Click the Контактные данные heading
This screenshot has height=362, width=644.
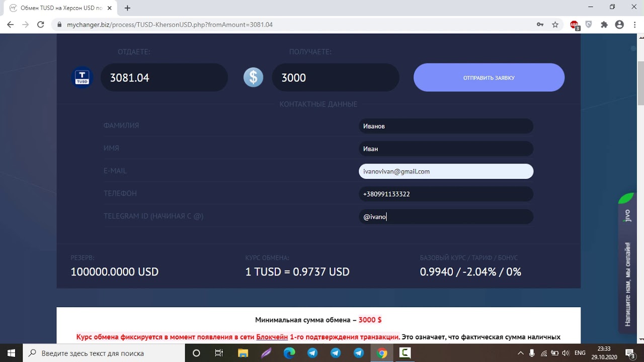click(318, 104)
